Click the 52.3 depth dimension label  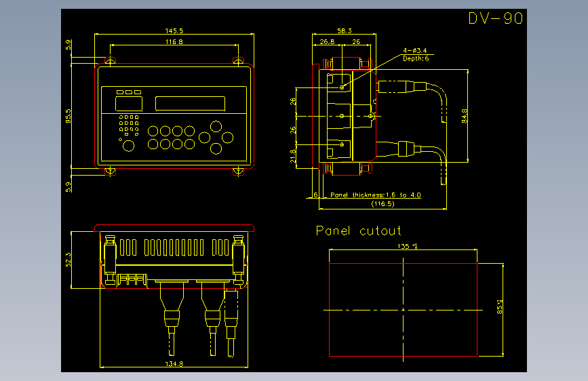pos(68,260)
